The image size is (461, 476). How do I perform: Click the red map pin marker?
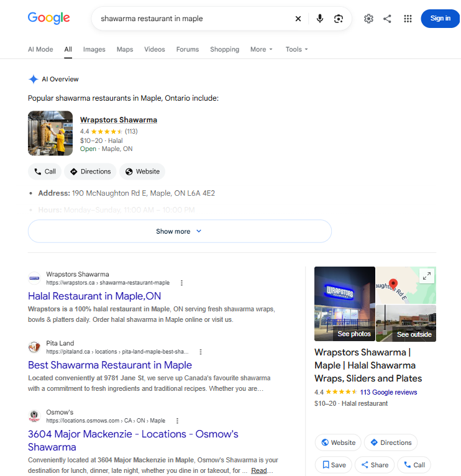pyautogui.click(x=393, y=283)
